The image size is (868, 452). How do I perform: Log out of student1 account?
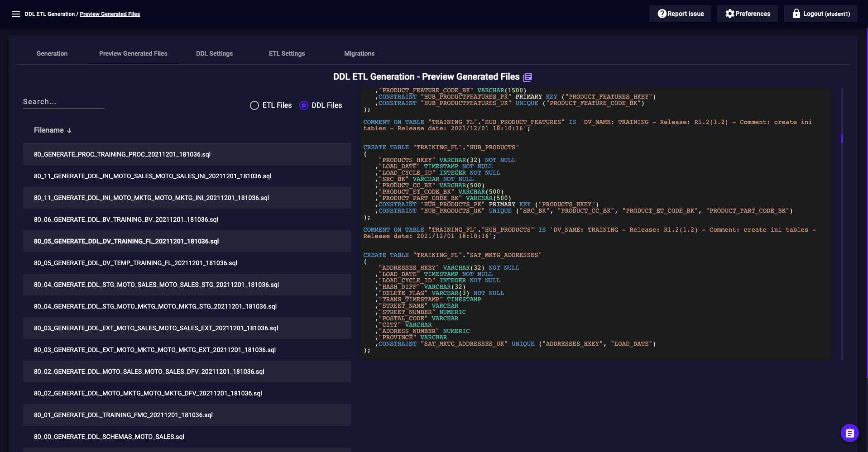point(820,14)
